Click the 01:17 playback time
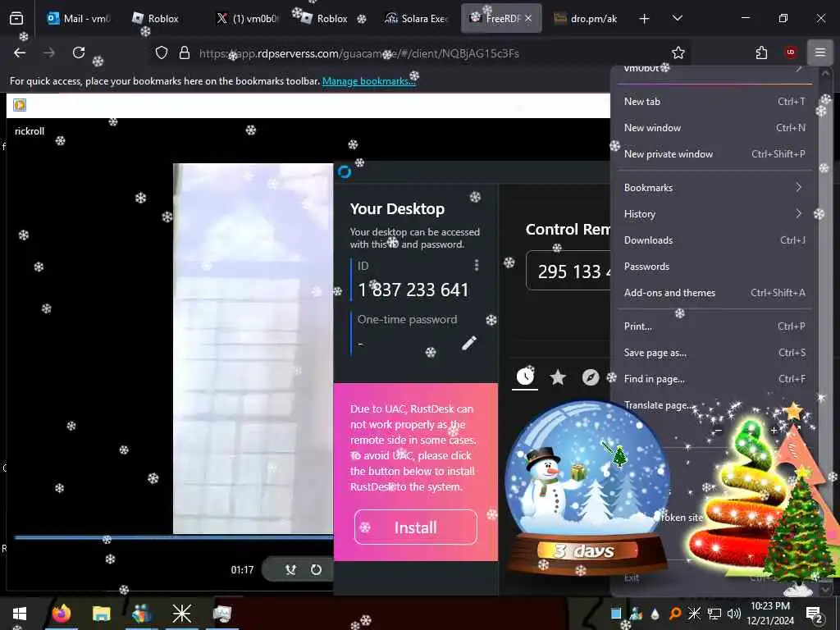This screenshot has height=630, width=840. (242, 569)
